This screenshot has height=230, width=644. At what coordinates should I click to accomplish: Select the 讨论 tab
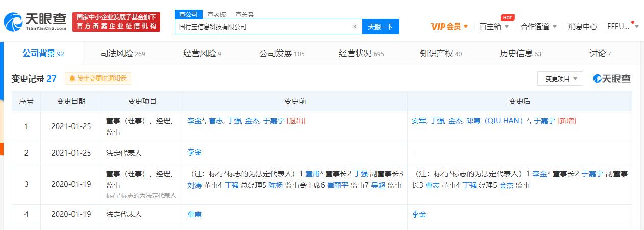tap(600, 53)
